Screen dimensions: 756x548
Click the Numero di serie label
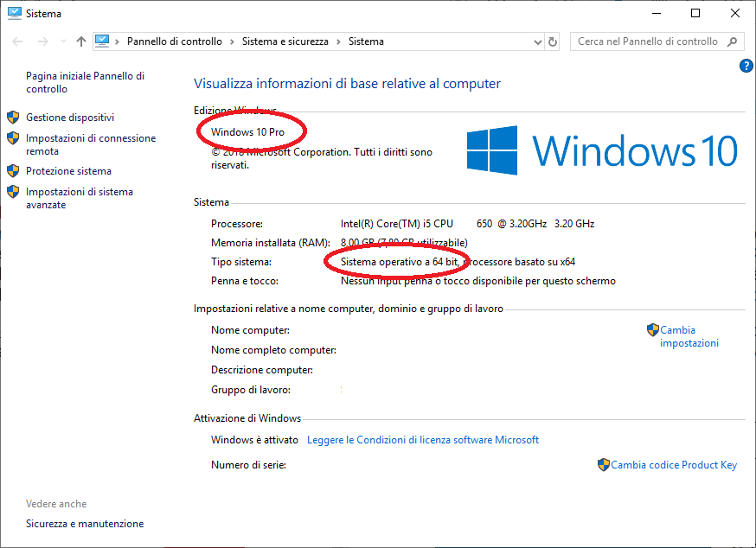point(248,465)
